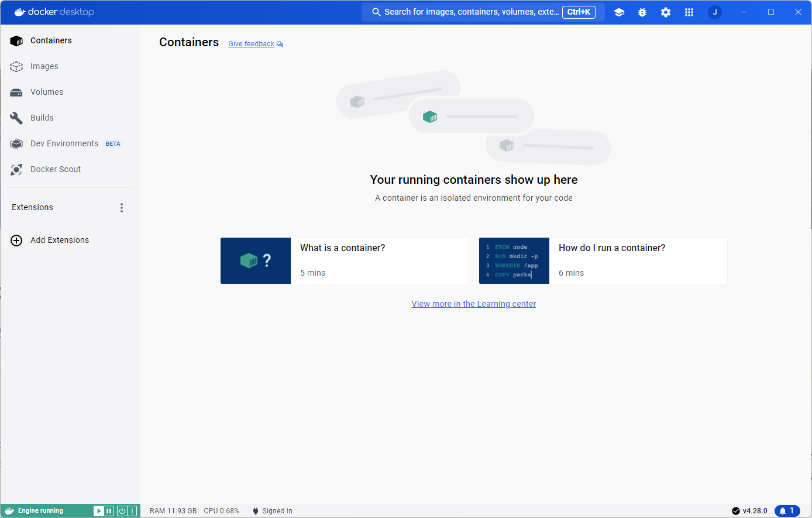Click the Add Extensions plus icon
This screenshot has width=812, height=518.
coord(16,240)
